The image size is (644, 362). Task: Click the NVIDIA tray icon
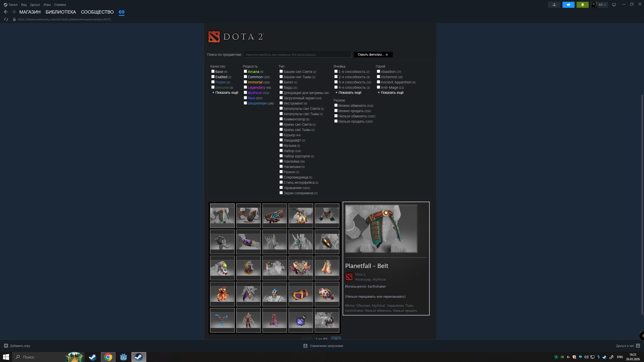[562, 357]
